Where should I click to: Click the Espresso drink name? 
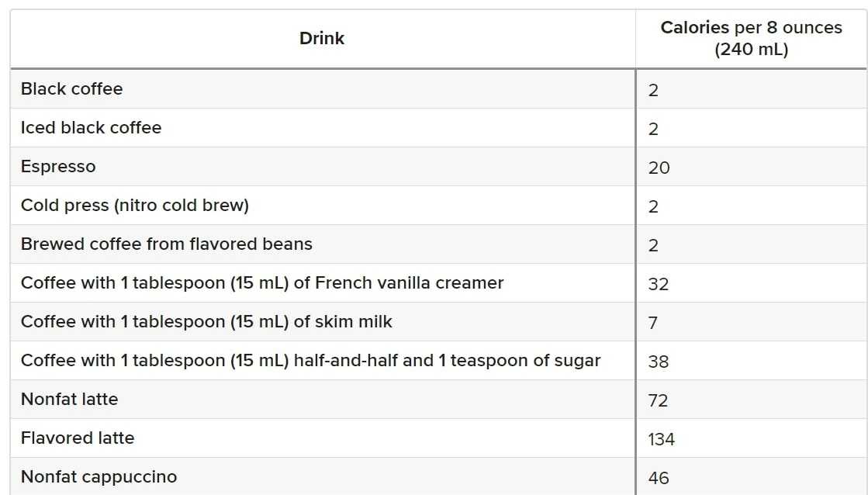click(58, 167)
